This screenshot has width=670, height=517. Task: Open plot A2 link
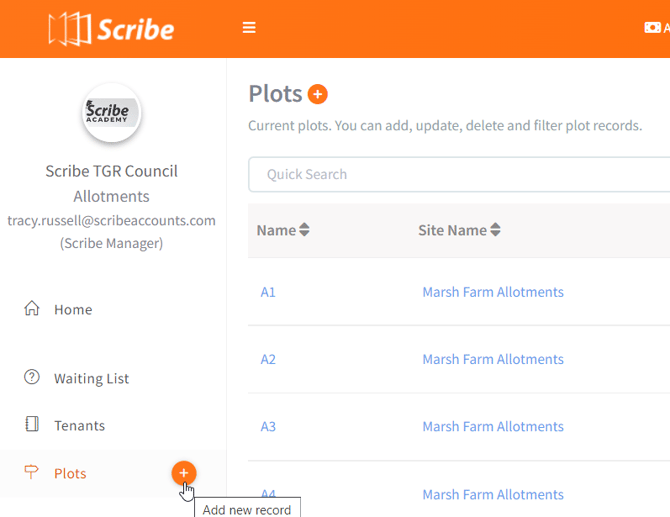tap(268, 359)
